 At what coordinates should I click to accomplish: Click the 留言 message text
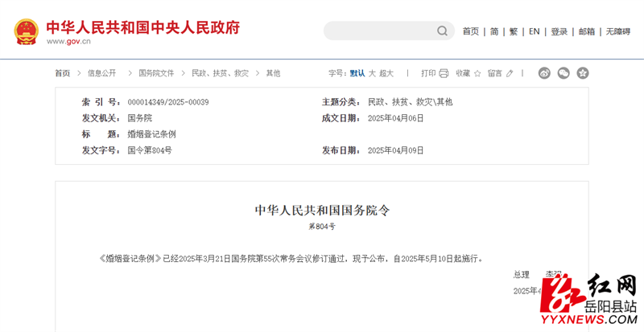(495, 73)
